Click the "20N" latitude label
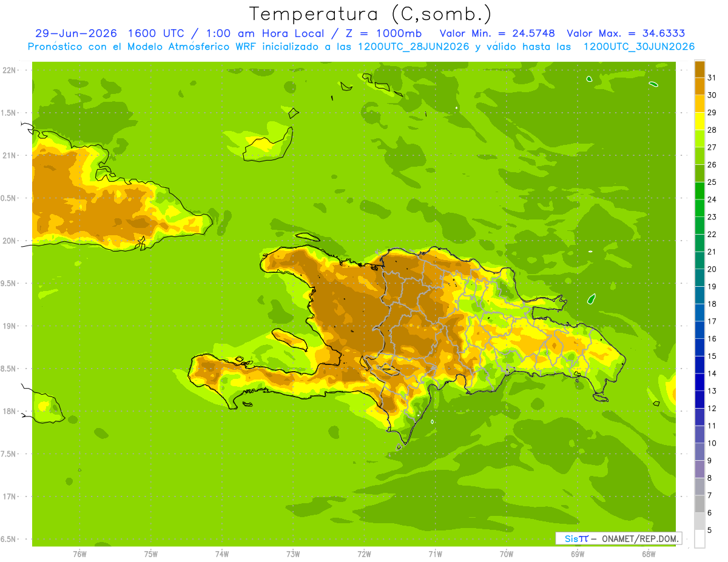This screenshot has height=562, width=728. coord(9,241)
